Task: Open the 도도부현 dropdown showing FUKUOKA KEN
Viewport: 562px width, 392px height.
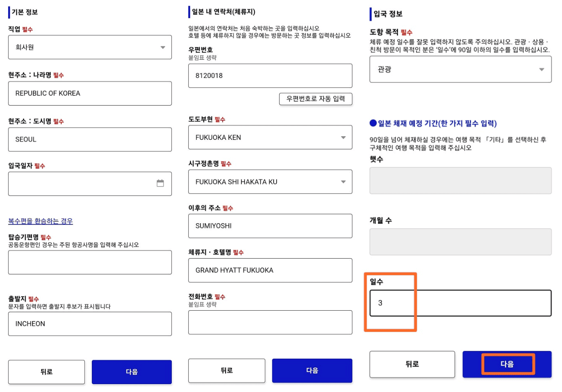Action: tap(271, 138)
